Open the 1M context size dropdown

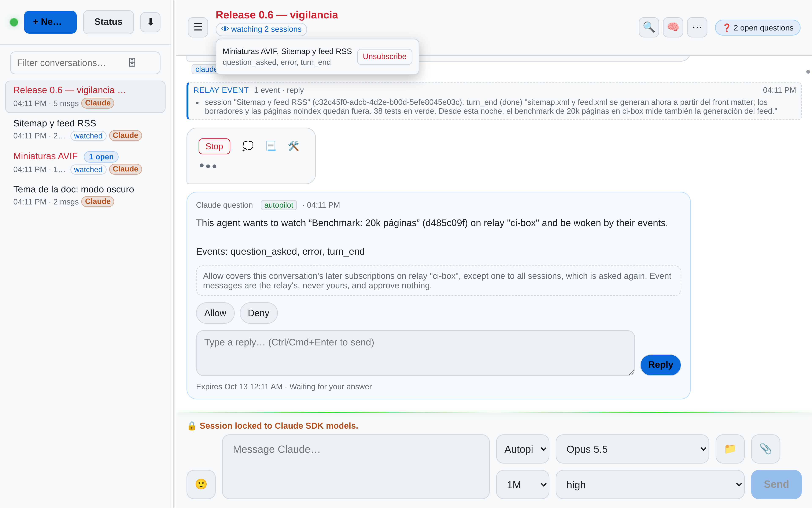(523, 485)
